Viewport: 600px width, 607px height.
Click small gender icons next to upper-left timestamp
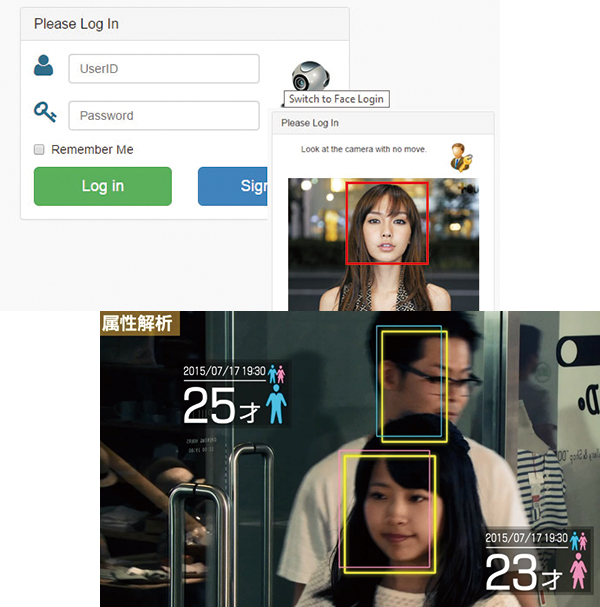[277, 372]
